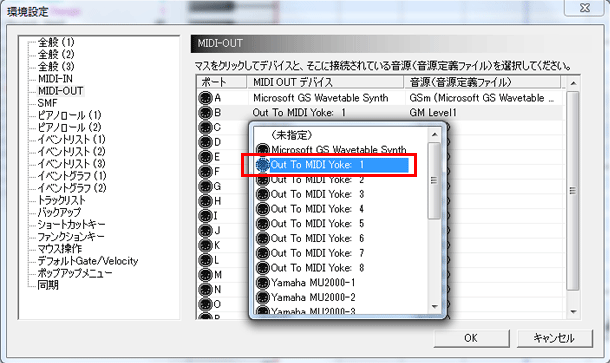This screenshot has height=363, width=610.
Task: Confirm settings with OK button
Action: coord(472,338)
